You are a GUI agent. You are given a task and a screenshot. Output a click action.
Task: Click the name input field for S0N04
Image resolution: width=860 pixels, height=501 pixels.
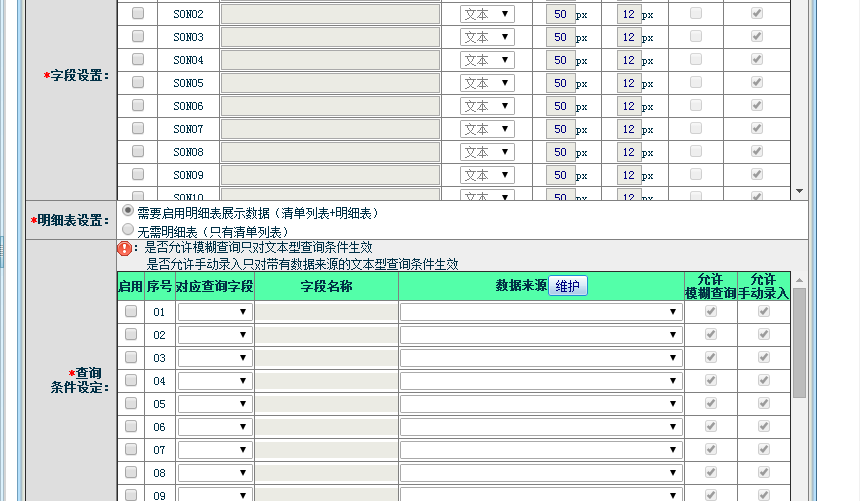point(330,60)
